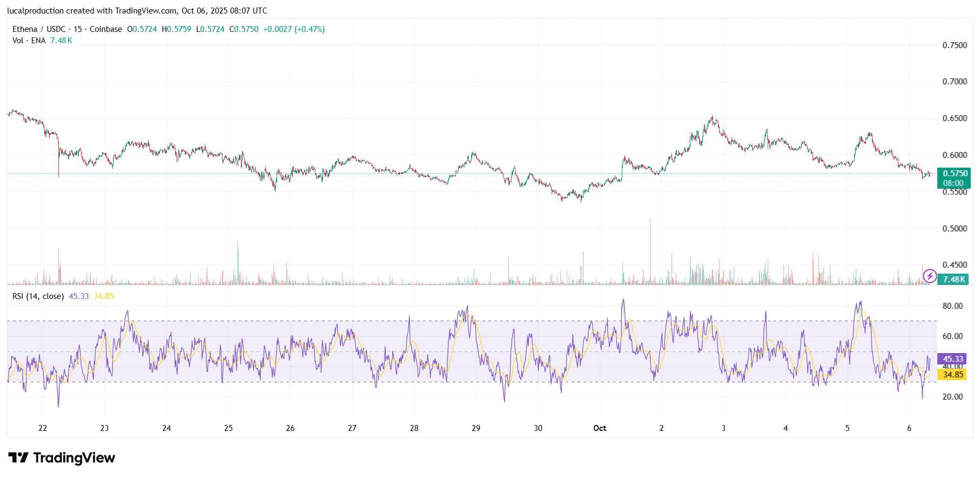Viewport: 980px width, 478px height.
Task: Select the Oct label on time axis
Action: pyautogui.click(x=600, y=428)
